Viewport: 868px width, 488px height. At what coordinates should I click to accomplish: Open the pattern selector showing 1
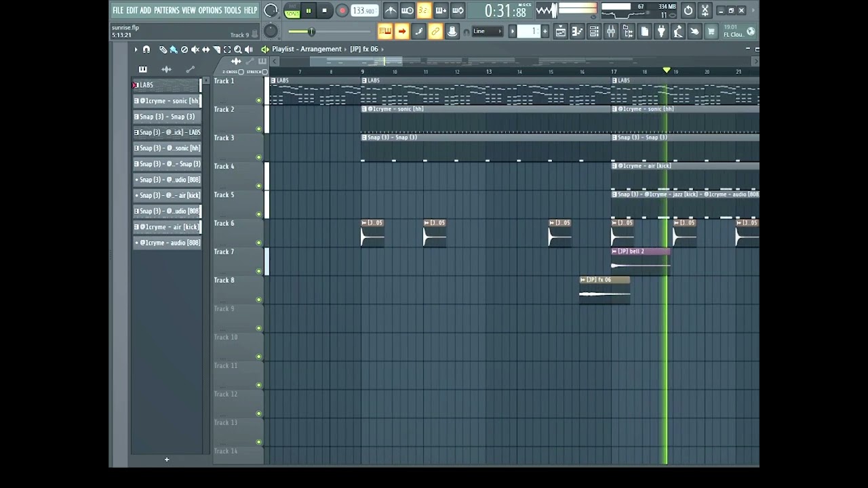pos(529,31)
